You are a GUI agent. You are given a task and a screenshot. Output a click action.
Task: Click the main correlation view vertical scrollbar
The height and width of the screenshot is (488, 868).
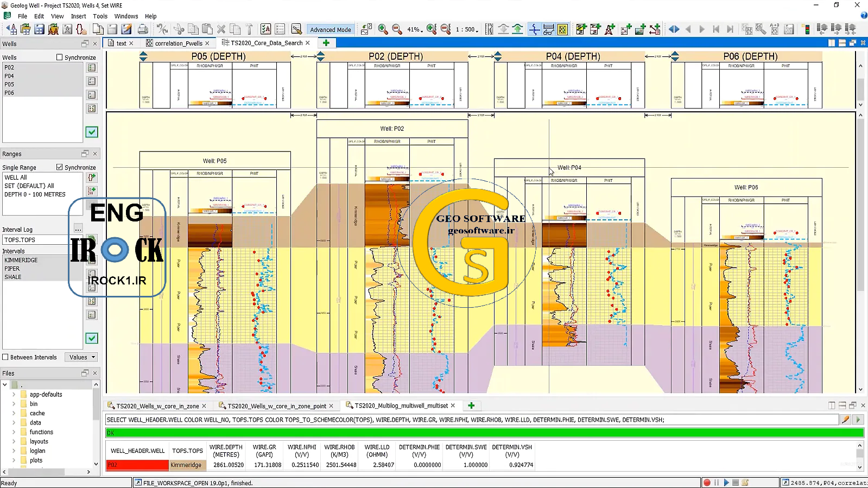tap(860, 252)
